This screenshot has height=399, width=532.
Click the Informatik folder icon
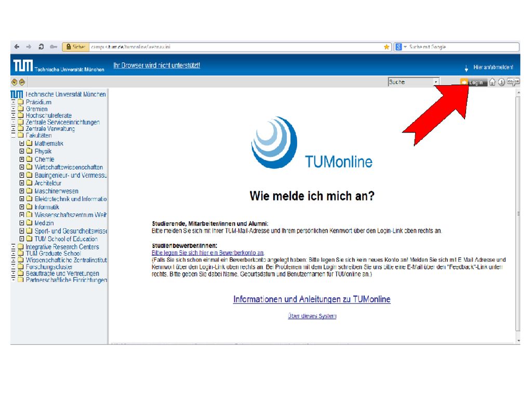[x=30, y=207]
